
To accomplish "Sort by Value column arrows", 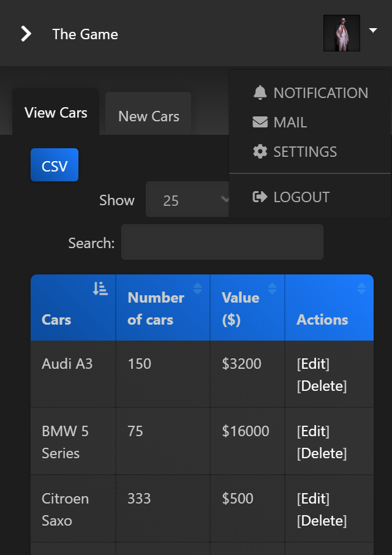I will click(x=273, y=289).
